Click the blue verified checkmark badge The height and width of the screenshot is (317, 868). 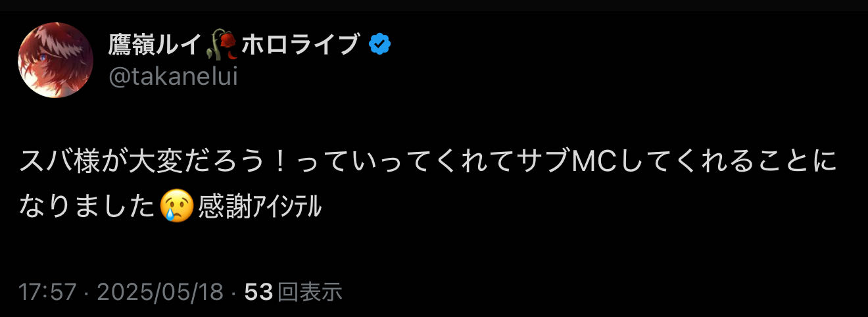(379, 45)
